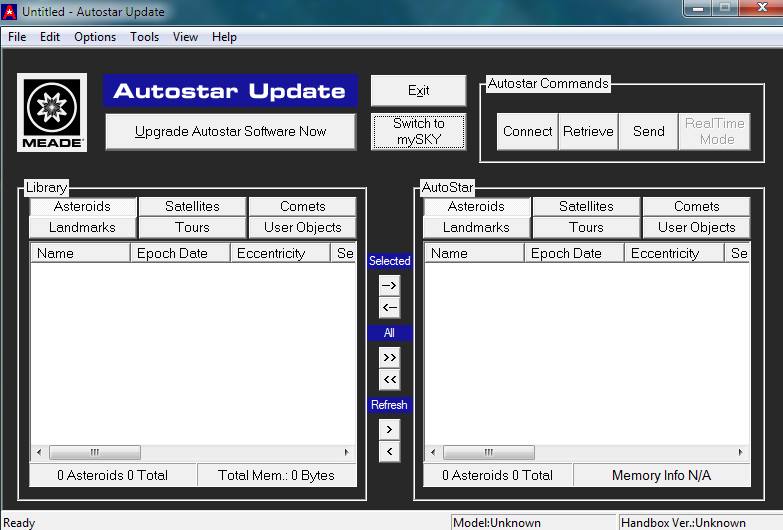Open the Options menu
This screenshot has width=783, height=530.
click(x=95, y=37)
